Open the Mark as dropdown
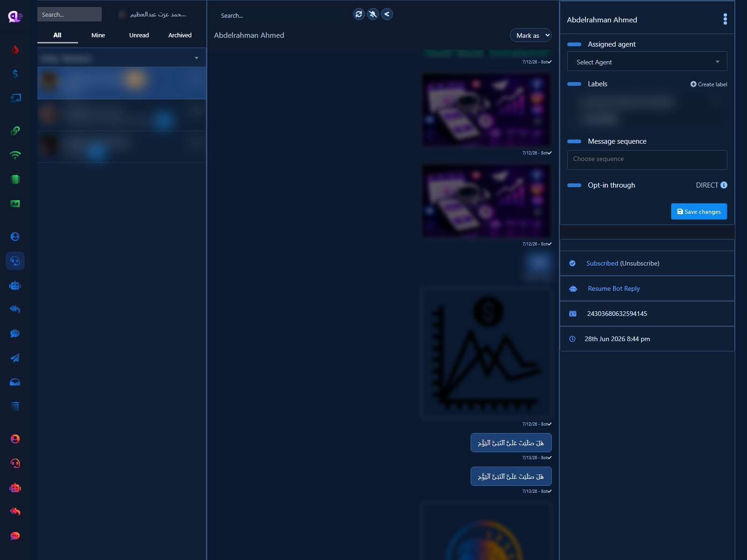Viewport: 747px width, 560px height. point(531,35)
